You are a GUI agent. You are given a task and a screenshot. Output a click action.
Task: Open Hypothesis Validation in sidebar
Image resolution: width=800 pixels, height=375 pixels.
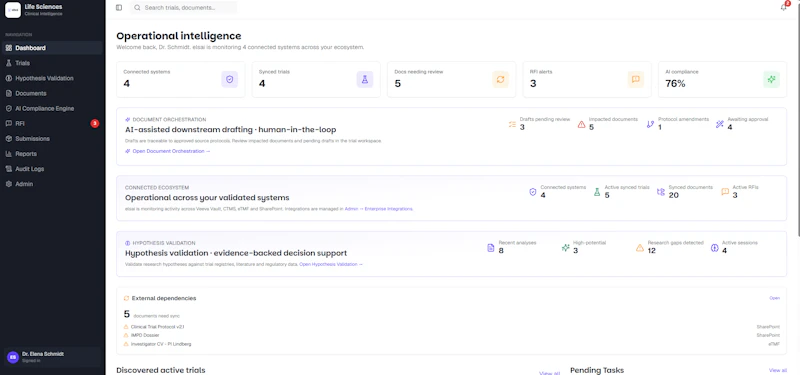click(52, 78)
